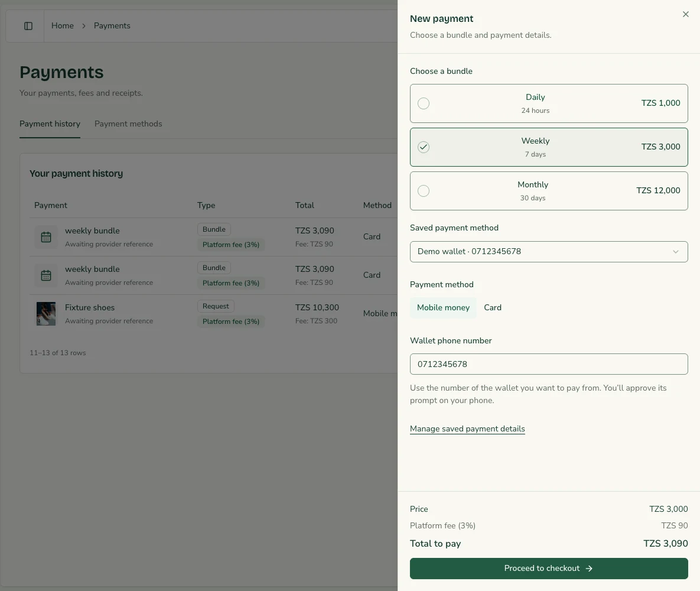Click the calendar icon of second weekly bundle
This screenshot has height=591, width=700.
coord(46,275)
